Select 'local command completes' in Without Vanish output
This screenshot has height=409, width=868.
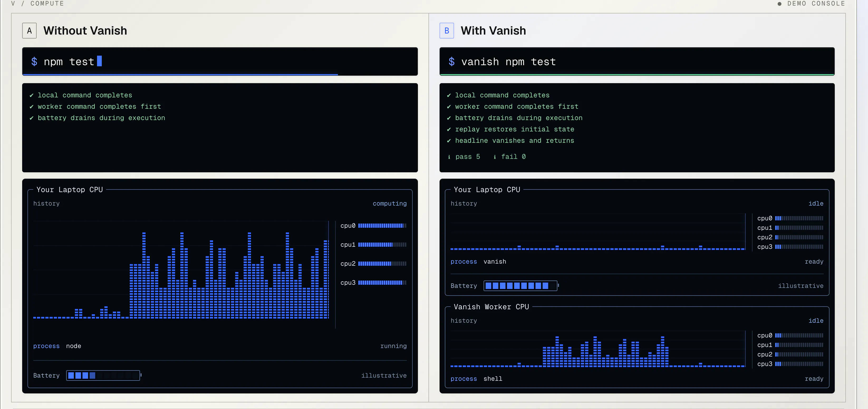pos(85,96)
